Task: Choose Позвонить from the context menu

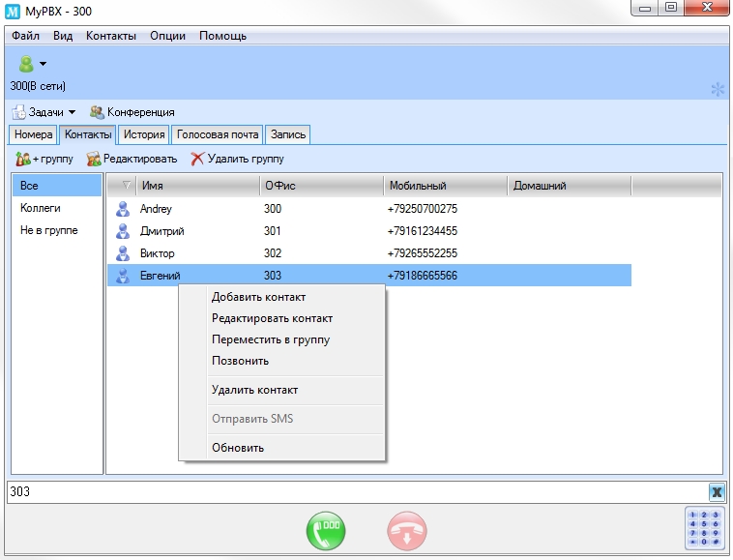Action: point(240,361)
